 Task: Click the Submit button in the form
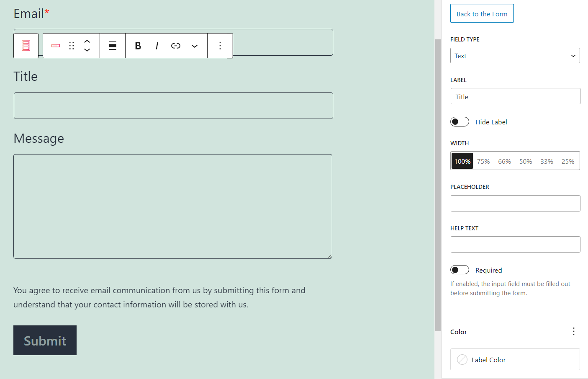tap(45, 340)
